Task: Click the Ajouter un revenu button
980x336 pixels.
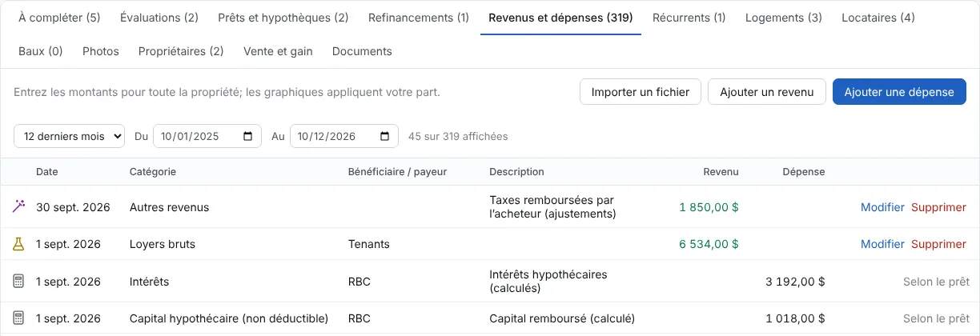Action: [767, 92]
